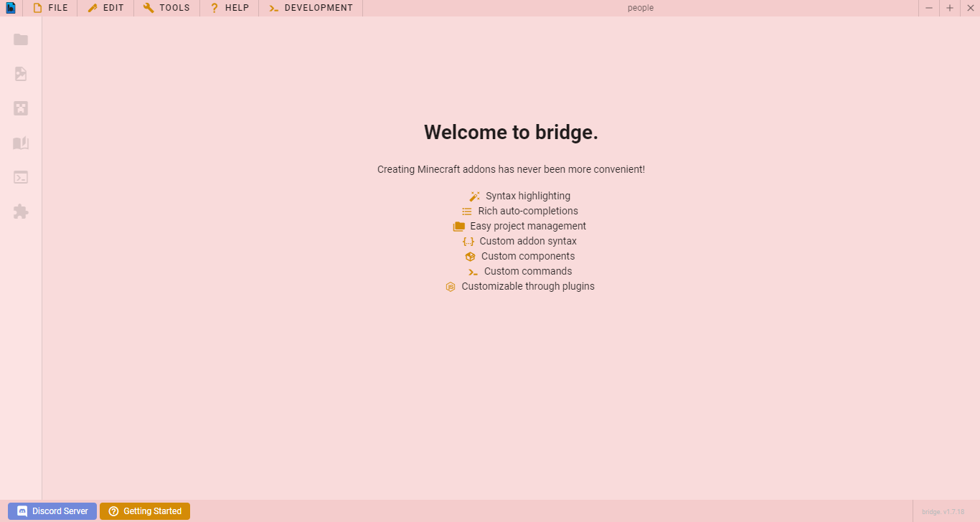Minimize the bridge window

(x=929, y=8)
